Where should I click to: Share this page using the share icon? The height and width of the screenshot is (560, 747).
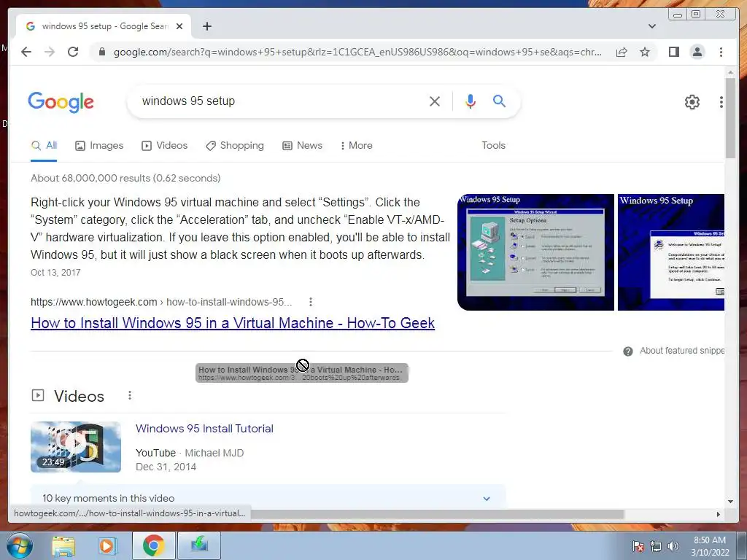pyautogui.click(x=622, y=52)
